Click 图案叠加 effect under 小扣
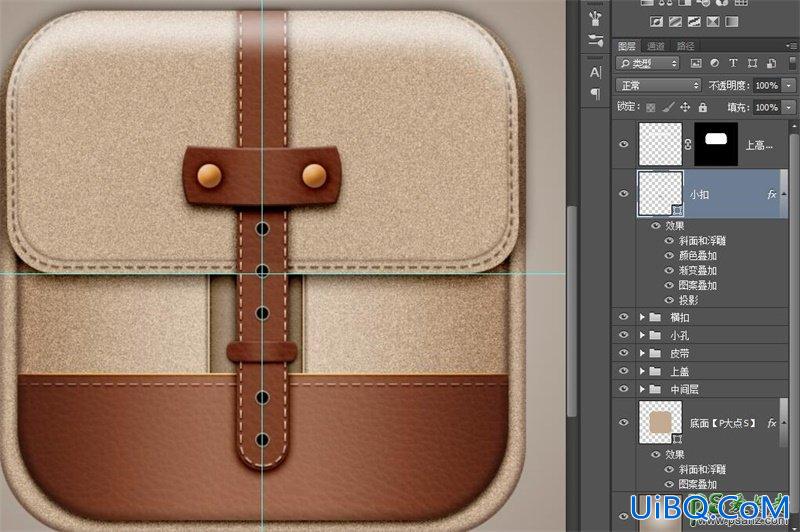Image resolution: width=800 pixels, height=532 pixels. 697,286
